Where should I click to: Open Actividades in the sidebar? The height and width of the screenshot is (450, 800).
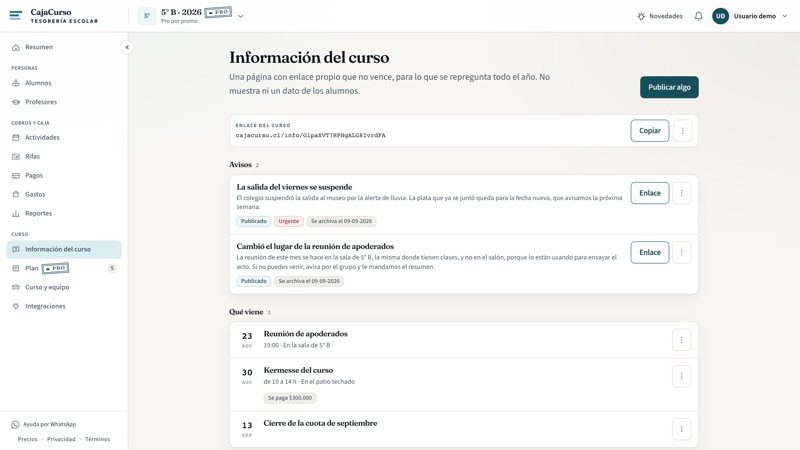[64, 137]
